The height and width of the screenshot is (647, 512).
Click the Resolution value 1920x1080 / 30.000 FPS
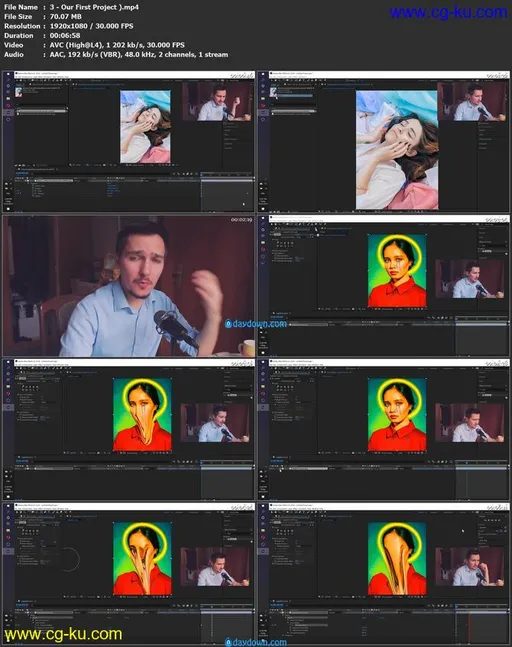92,26
